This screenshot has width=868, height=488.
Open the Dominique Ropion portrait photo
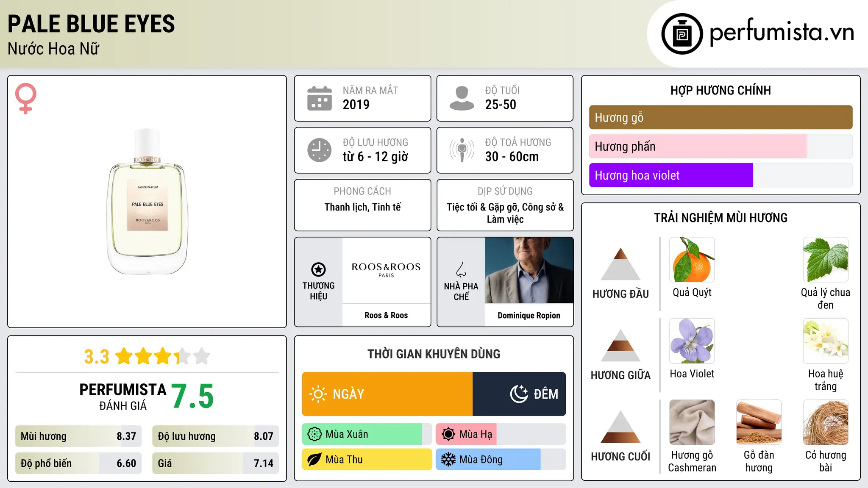click(529, 270)
